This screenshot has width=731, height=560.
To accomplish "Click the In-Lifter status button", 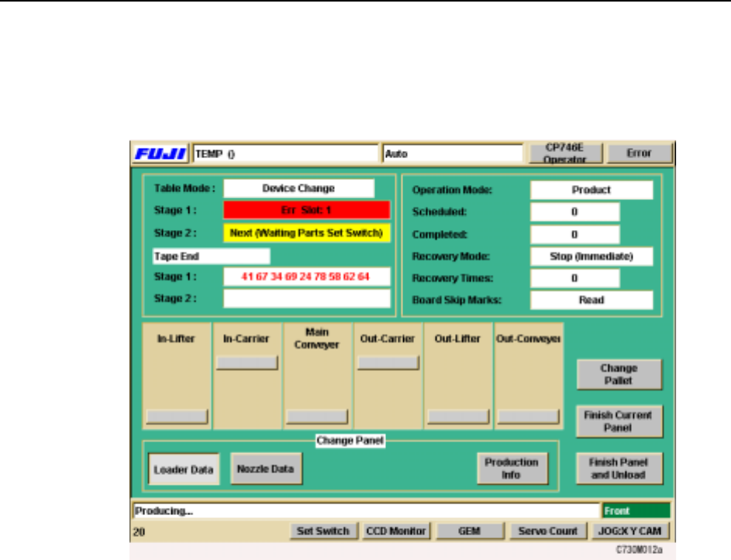I will pyautogui.click(x=178, y=417).
